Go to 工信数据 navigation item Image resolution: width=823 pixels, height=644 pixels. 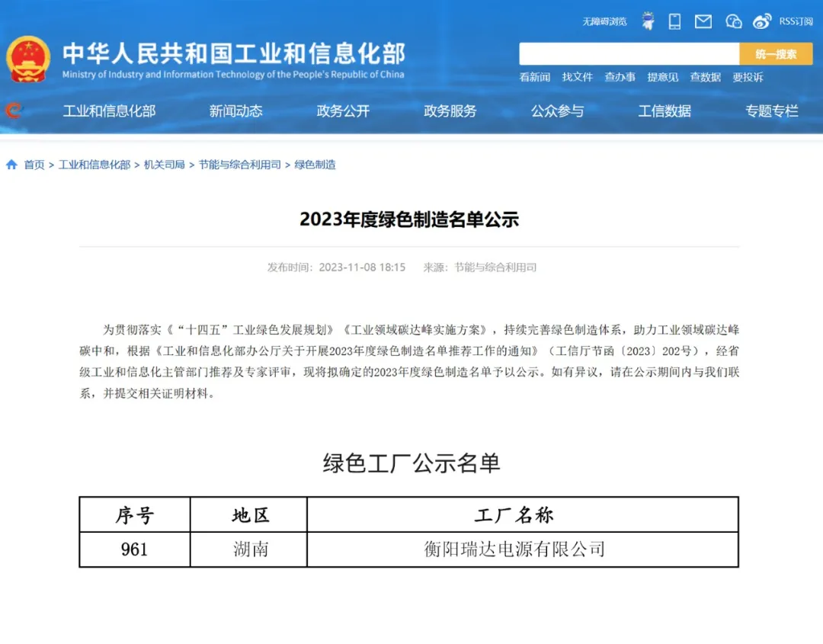click(664, 111)
